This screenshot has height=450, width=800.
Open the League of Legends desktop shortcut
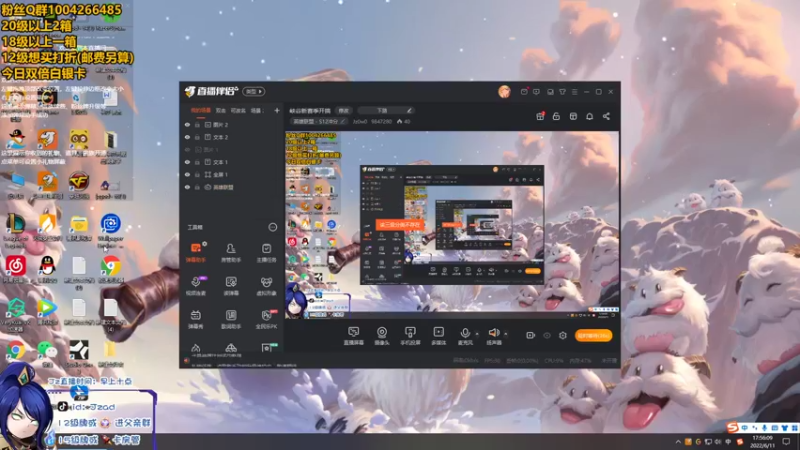click(x=15, y=230)
